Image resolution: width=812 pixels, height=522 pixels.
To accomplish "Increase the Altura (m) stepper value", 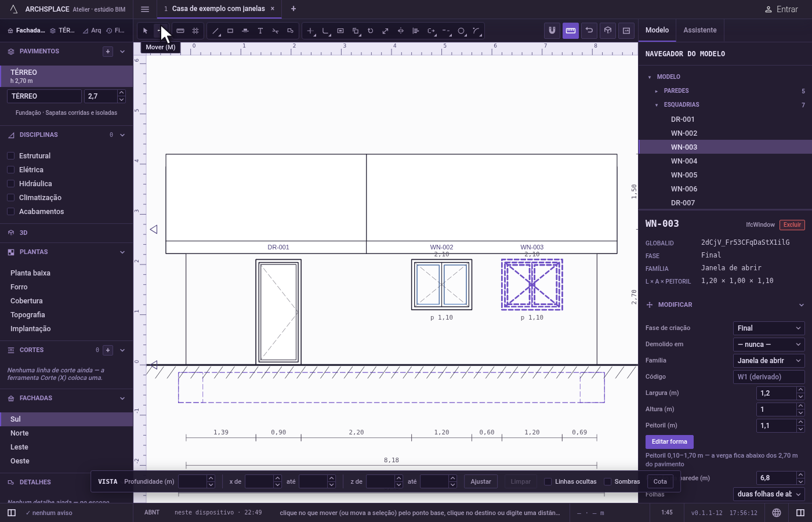I will click(x=801, y=406).
